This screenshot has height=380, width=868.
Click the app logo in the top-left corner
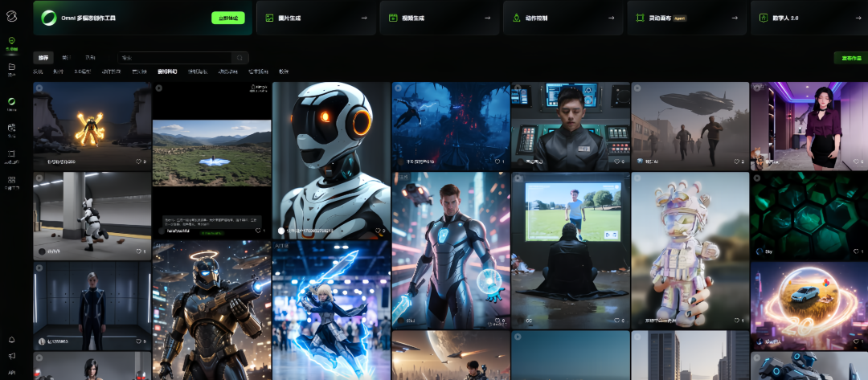pos(11,16)
